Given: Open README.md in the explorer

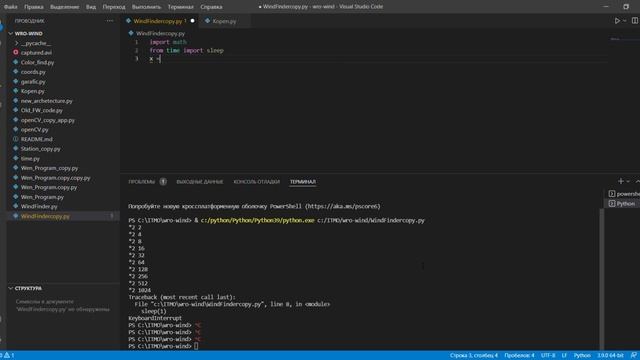Looking at the screenshot, I should pos(36,139).
